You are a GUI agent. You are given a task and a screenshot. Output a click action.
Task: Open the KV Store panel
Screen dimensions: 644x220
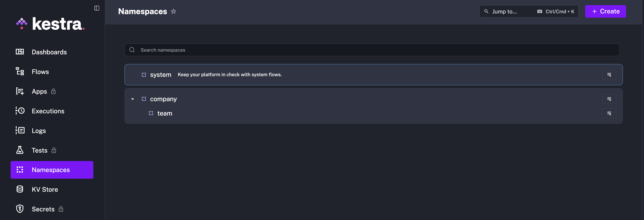[45, 189]
